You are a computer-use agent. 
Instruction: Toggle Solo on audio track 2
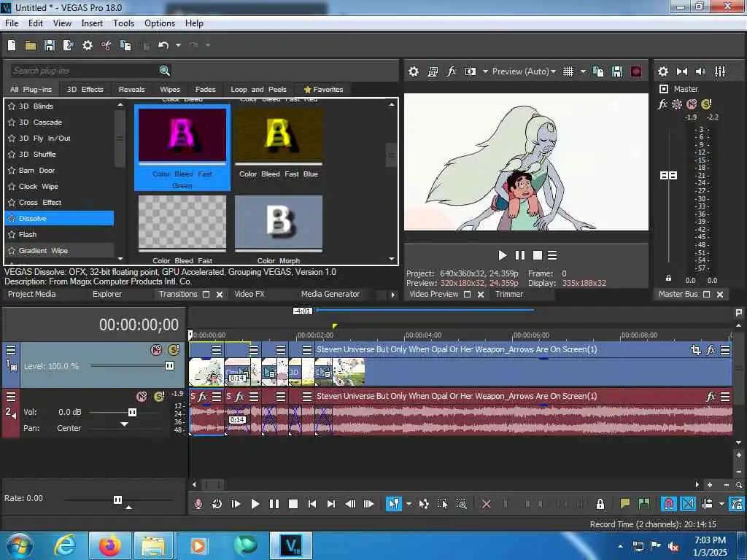tap(159, 396)
